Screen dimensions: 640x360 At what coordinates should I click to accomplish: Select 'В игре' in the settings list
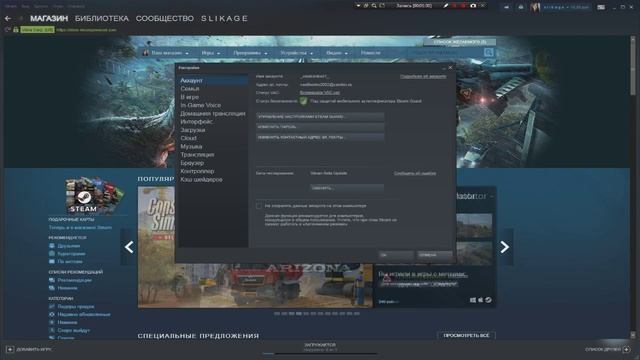213,97
